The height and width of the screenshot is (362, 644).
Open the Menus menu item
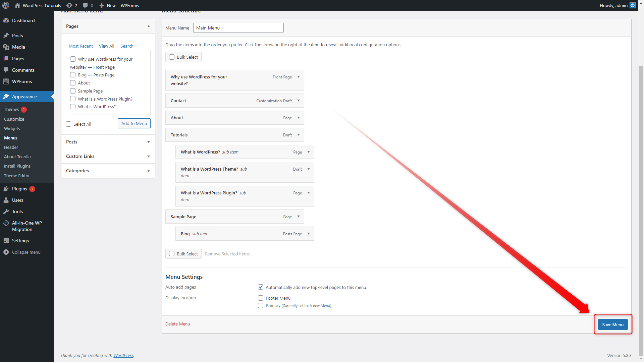click(x=11, y=138)
